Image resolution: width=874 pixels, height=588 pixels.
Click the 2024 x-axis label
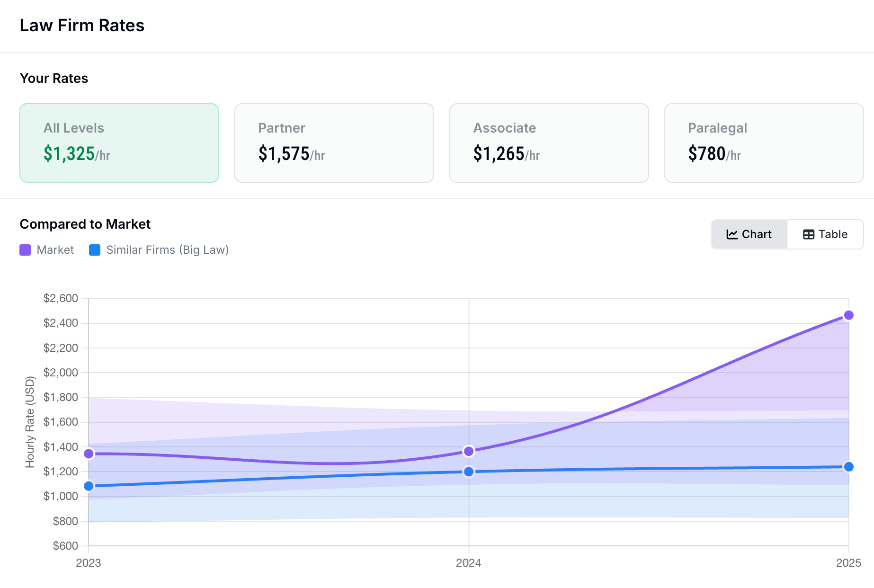coord(468,563)
